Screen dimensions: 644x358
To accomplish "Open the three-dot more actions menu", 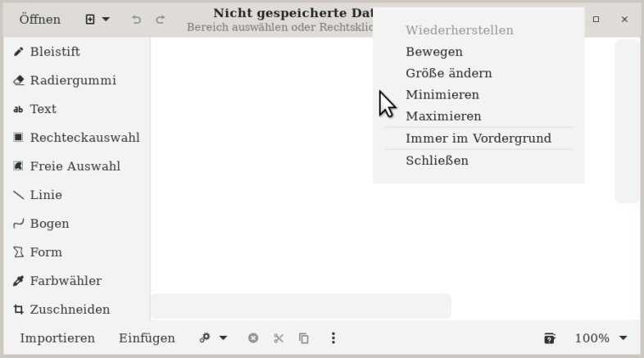I will [x=333, y=338].
